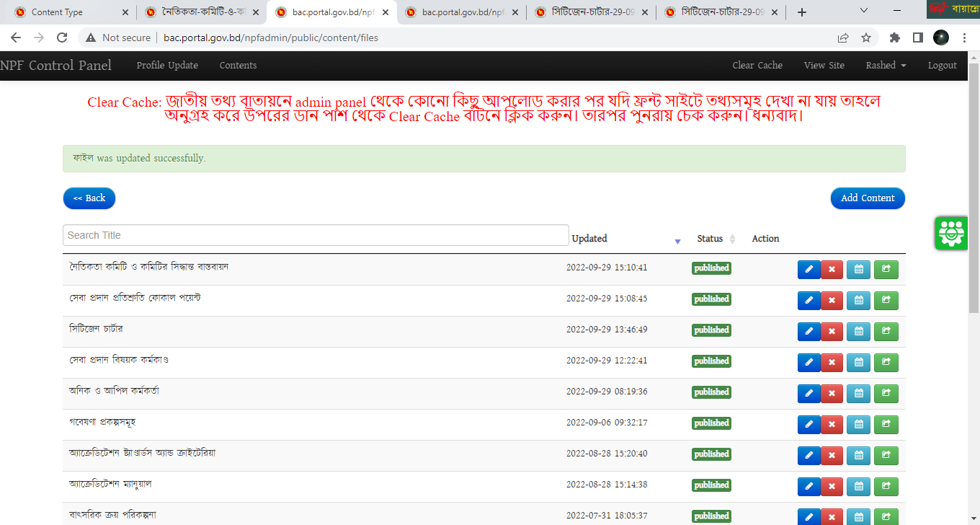Screen dimensions: 980x525
Task: Bookmark this page with the star icon
Action: click(x=866, y=37)
